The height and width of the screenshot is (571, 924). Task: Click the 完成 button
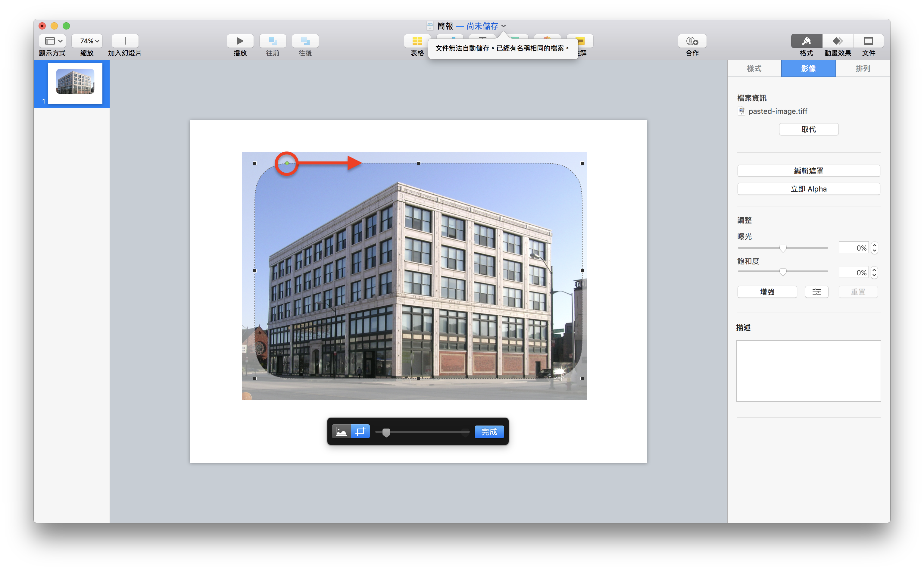click(x=489, y=432)
